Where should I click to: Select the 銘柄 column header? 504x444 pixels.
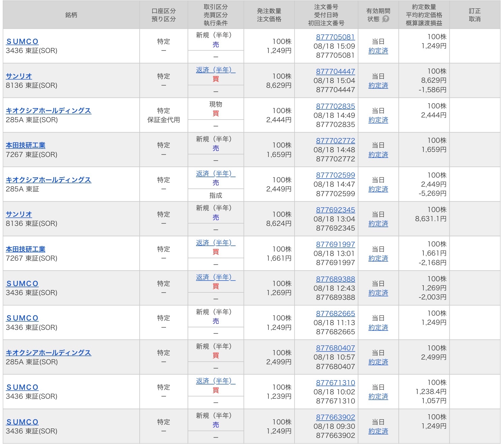coord(71,15)
